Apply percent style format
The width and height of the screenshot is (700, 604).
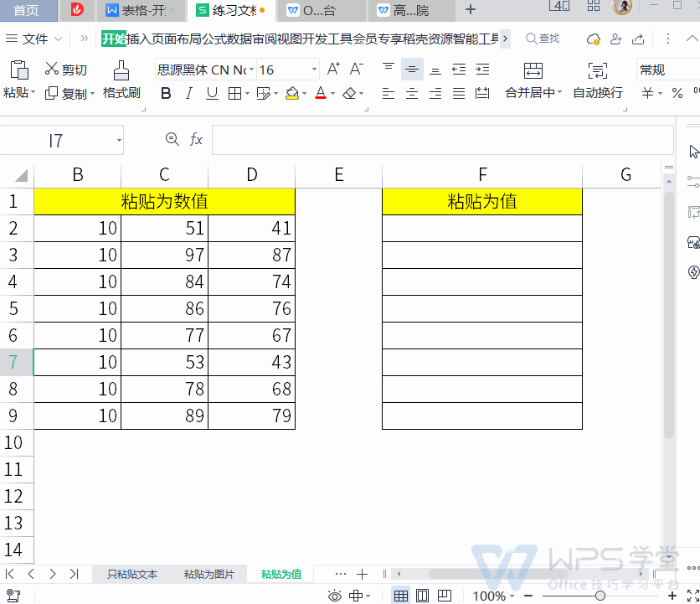677,93
